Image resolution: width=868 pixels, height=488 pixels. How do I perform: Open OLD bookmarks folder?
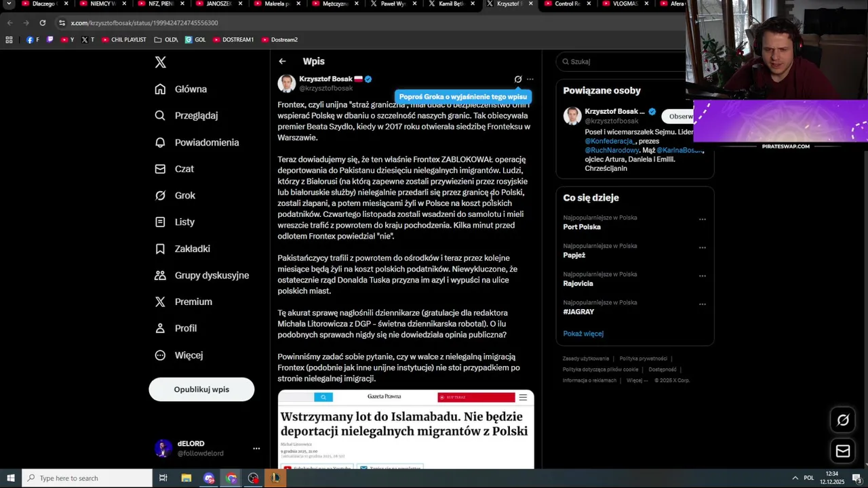pyautogui.click(x=166, y=40)
